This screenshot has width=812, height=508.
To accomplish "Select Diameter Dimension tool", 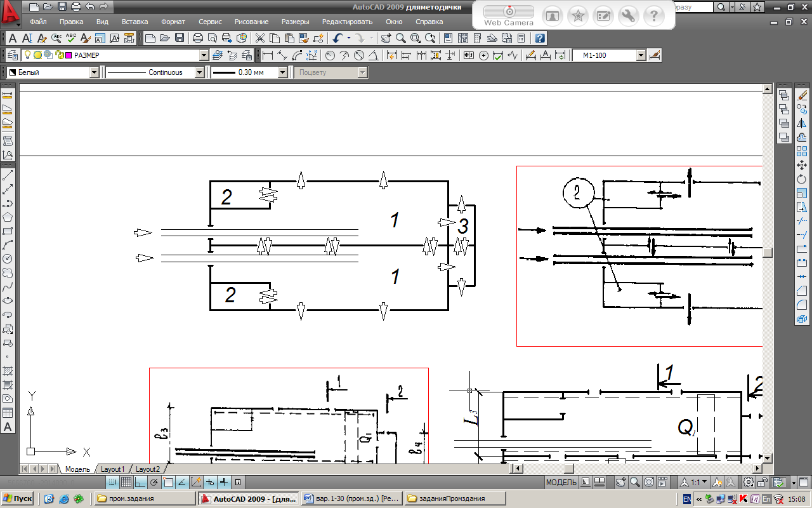I will (359, 55).
